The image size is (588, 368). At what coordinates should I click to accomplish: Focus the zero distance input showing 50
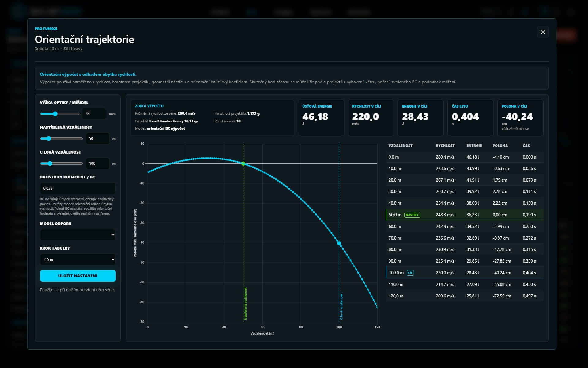[x=97, y=139]
